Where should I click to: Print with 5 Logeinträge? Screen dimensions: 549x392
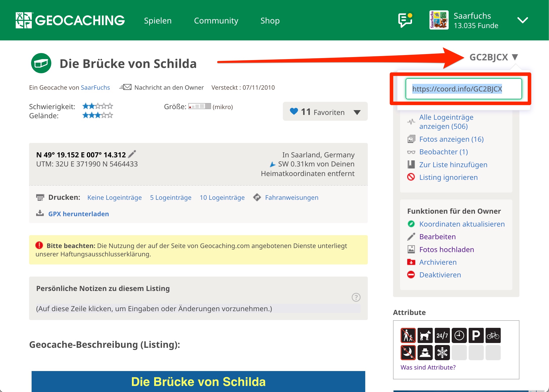(x=171, y=198)
